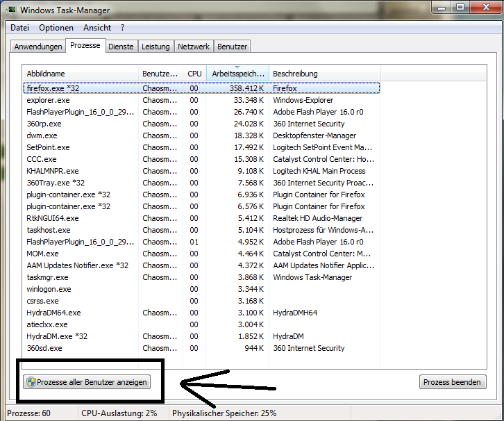Switch to the Anwendungen tab

pyautogui.click(x=38, y=47)
